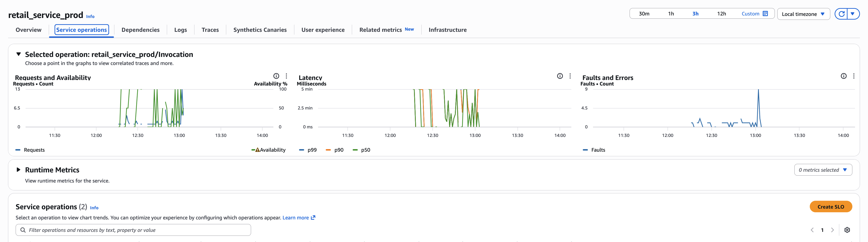
Task: Toggle the Requests legend series
Action: tap(30, 150)
